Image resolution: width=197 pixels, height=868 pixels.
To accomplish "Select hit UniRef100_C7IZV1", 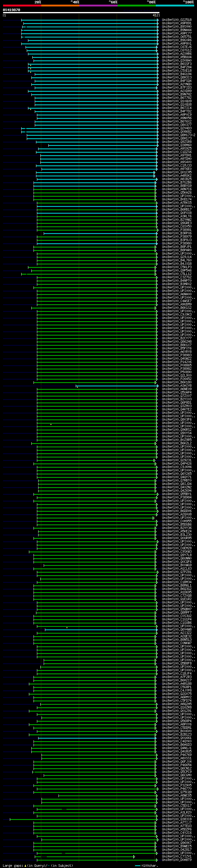I will [177, 856].
